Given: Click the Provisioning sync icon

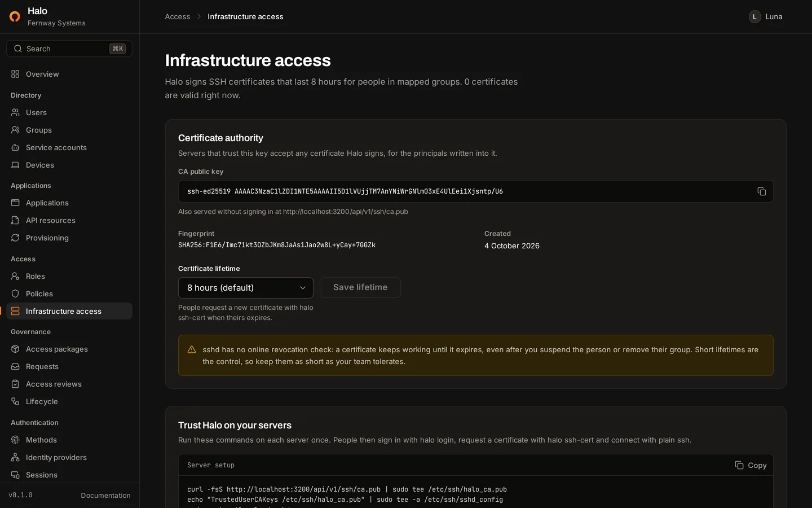Looking at the screenshot, I should point(15,238).
